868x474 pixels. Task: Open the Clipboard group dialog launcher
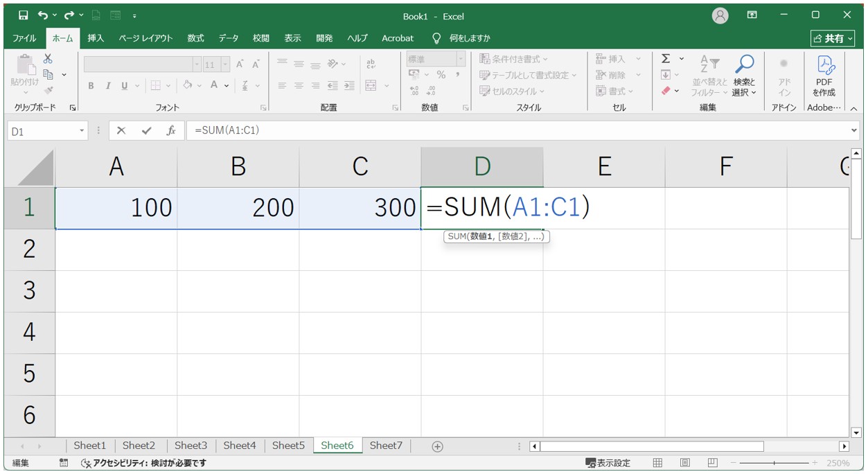tap(73, 108)
